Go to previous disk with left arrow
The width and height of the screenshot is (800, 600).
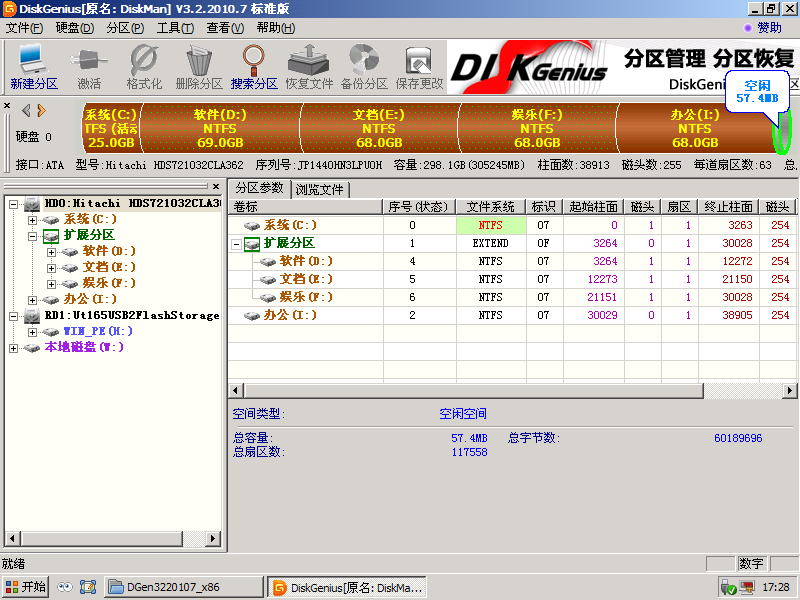pyautogui.click(x=26, y=110)
